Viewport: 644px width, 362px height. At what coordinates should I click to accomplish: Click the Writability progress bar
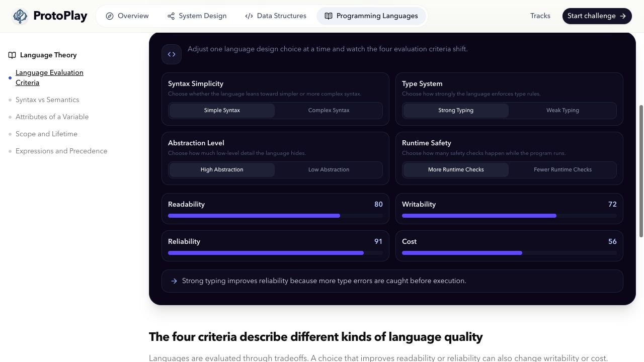coord(509,216)
